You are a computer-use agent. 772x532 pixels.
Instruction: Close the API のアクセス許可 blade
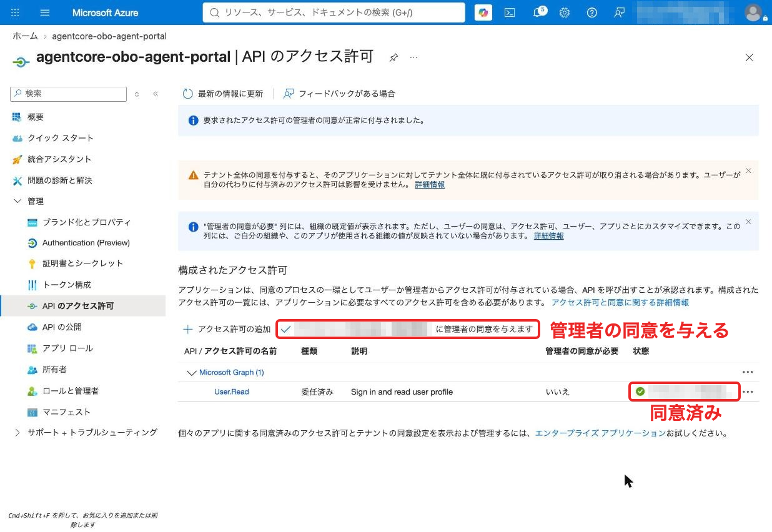tap(750, 57)
